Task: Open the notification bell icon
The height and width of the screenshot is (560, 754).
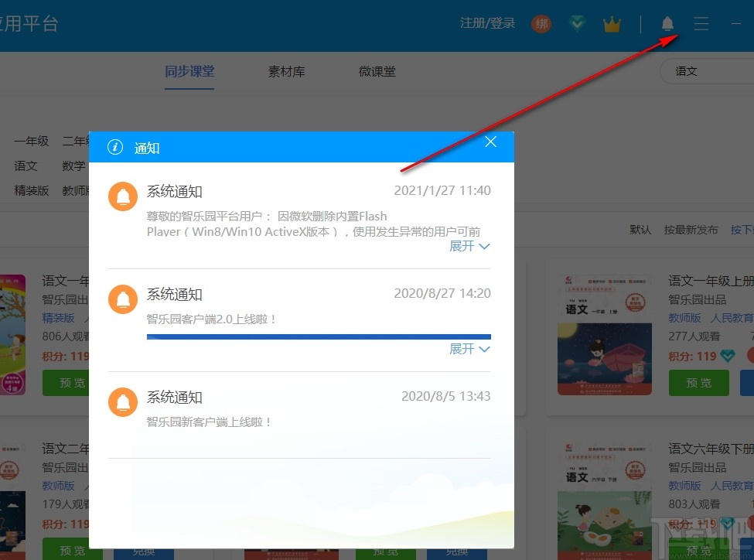Action: [x=667, y=23]
